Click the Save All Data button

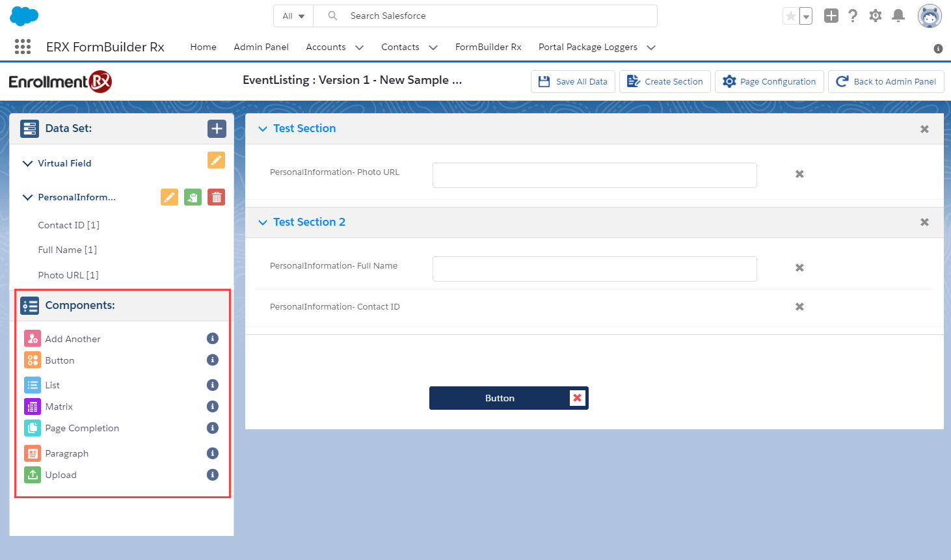click(x=573, y=82)
